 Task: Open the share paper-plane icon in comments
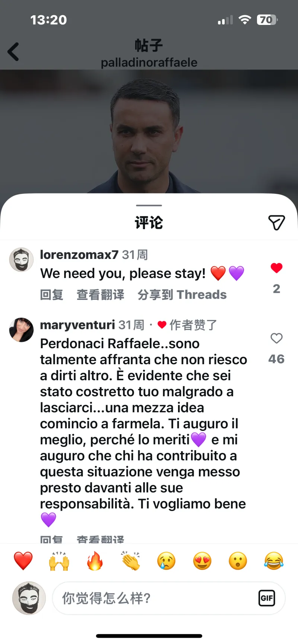click(x=276, y=222)
